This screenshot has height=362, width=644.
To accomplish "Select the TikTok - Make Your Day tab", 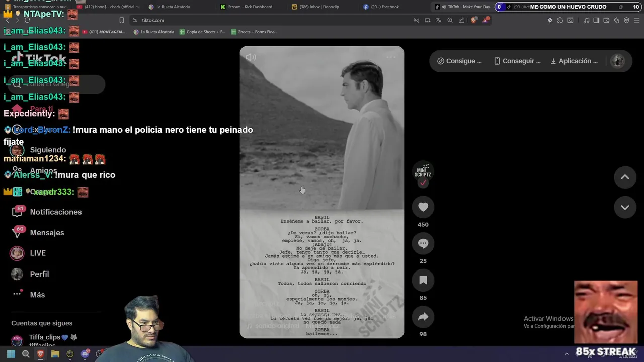I will pos(462,7).
